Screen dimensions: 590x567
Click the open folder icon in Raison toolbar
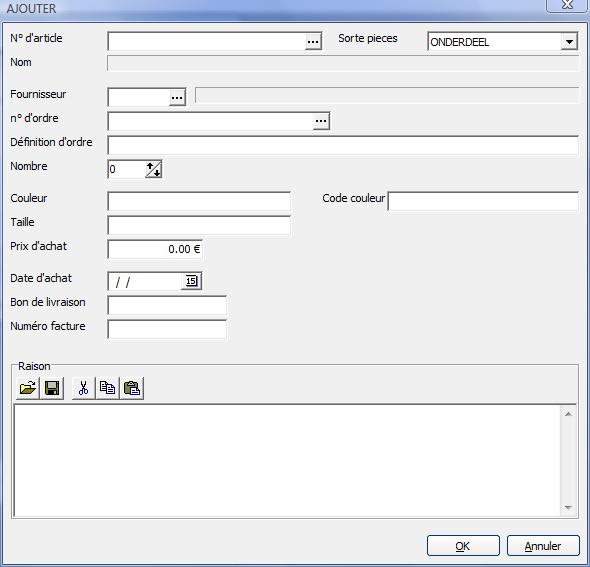click(x=27, y=388)
